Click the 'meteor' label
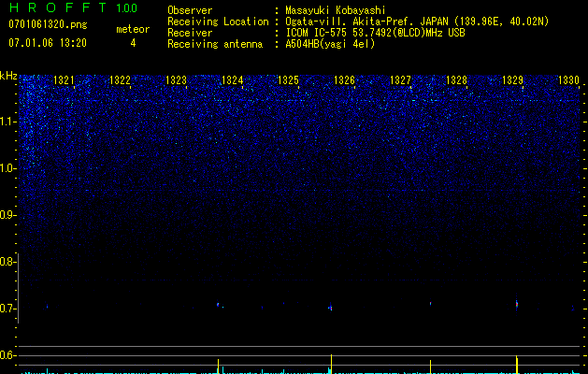Image resolution: width=588 pixels, height=374 pixels. click(133, 29)
